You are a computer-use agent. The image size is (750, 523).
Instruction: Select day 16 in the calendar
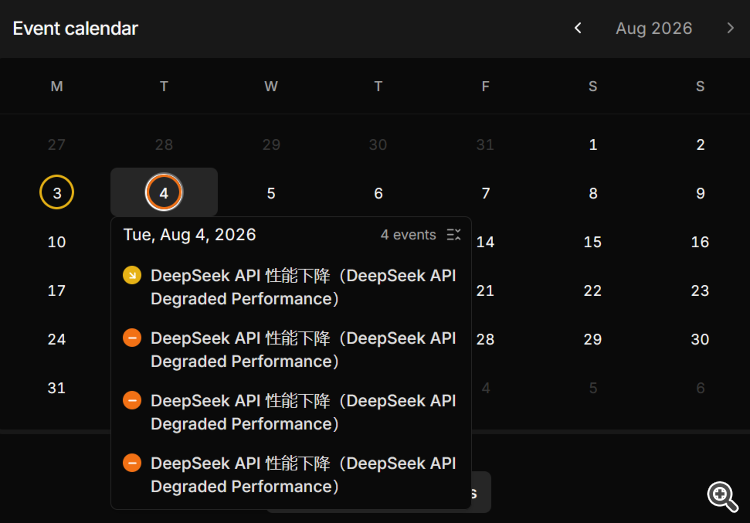tap(700, 242)
